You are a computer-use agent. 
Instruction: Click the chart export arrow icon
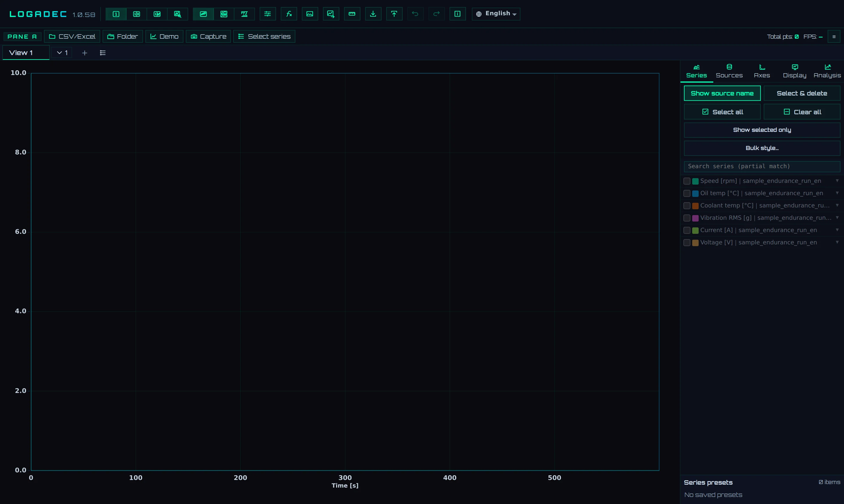pos(331,14)
